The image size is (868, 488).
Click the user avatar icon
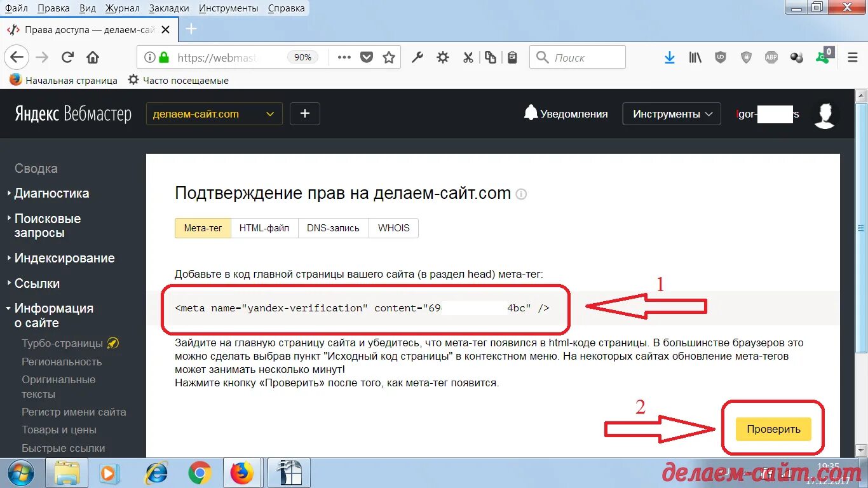click(x=825, y=114)
